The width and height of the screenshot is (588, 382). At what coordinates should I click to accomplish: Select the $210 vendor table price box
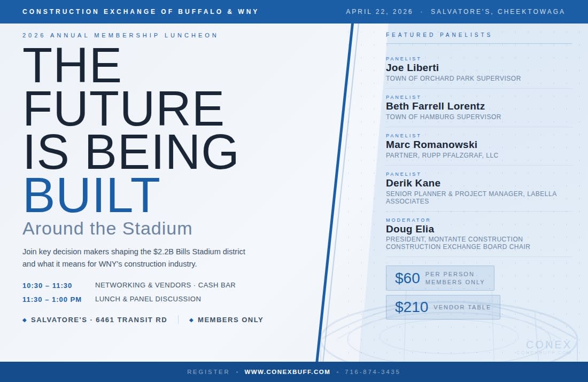coord(443,307)
